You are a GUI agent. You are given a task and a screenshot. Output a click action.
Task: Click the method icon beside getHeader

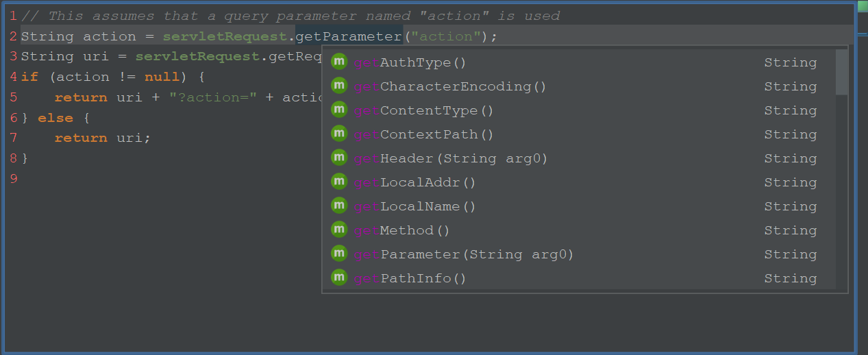pos(339,158)
